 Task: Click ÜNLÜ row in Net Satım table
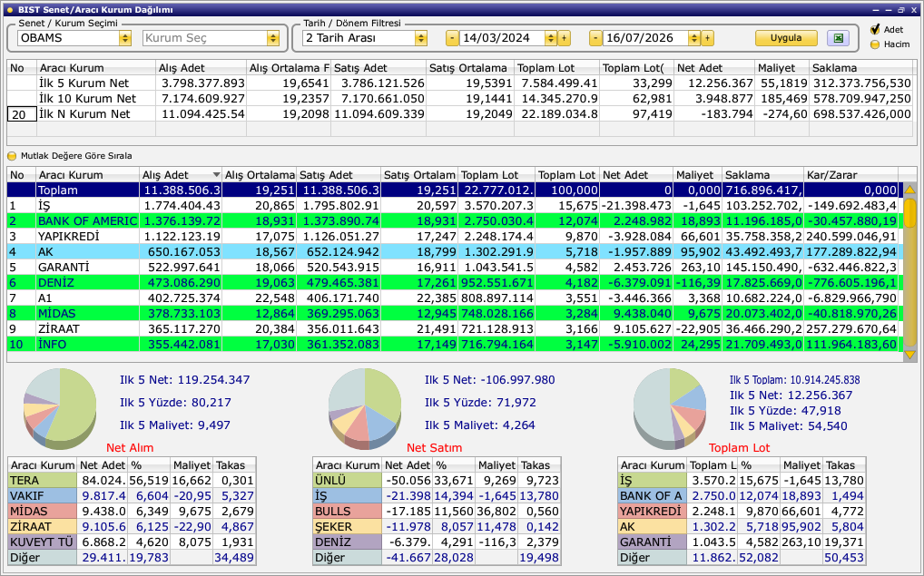437,481
